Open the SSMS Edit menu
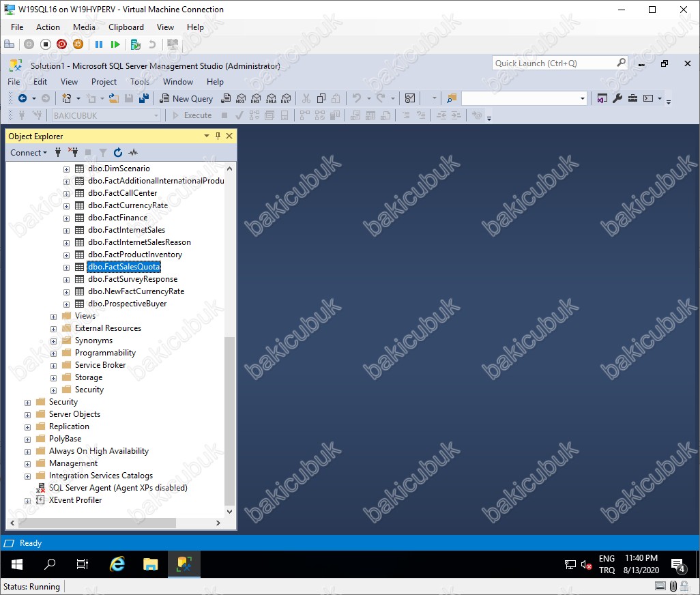Image resolution: width=700 pixels, height=595 pixels. (40, 82)
